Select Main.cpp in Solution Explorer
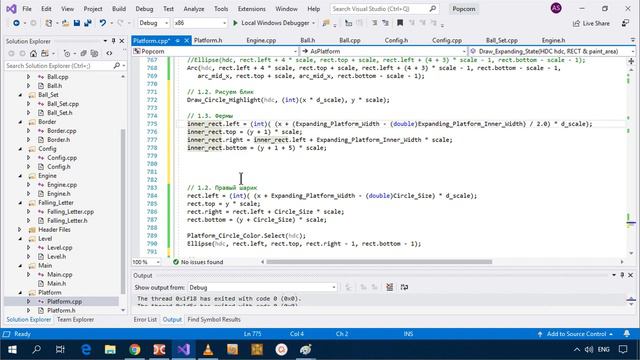The height and width of the screenshot is (360, 640). (60, 275)
